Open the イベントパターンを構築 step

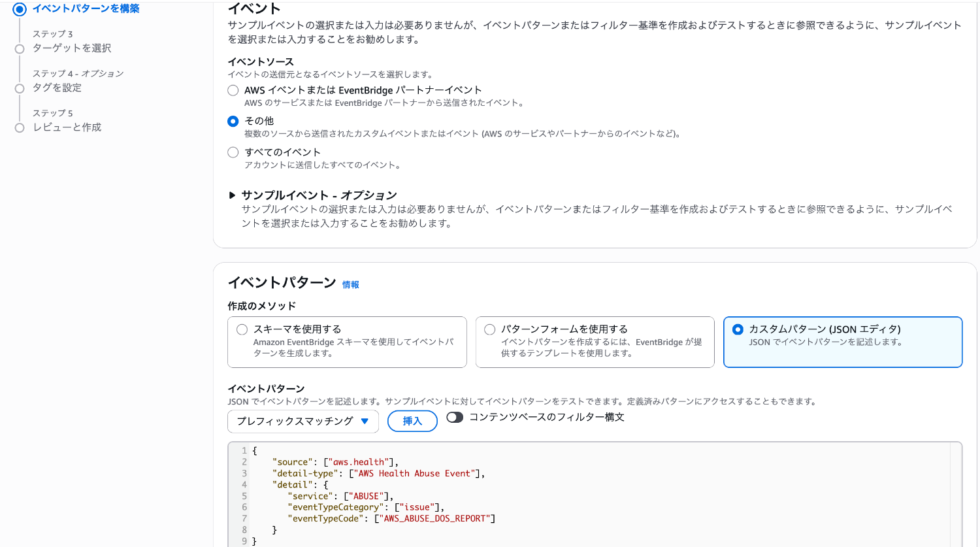pos(86,8)
